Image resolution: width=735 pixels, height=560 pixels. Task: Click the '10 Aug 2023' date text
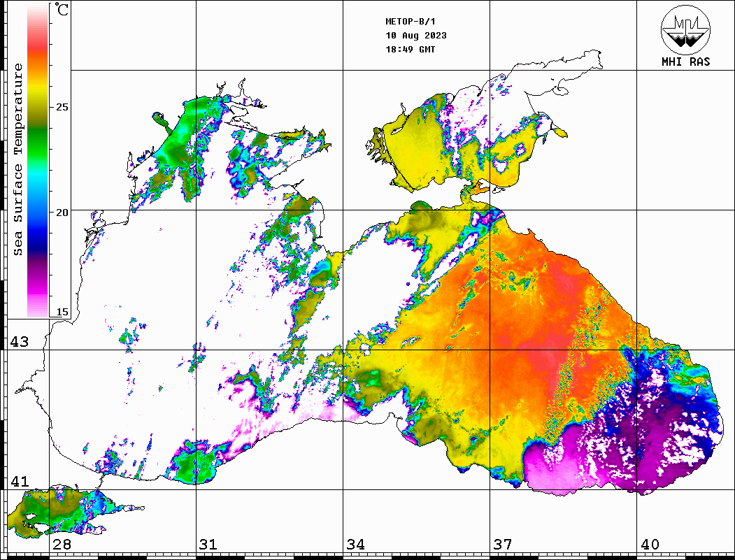416,36
